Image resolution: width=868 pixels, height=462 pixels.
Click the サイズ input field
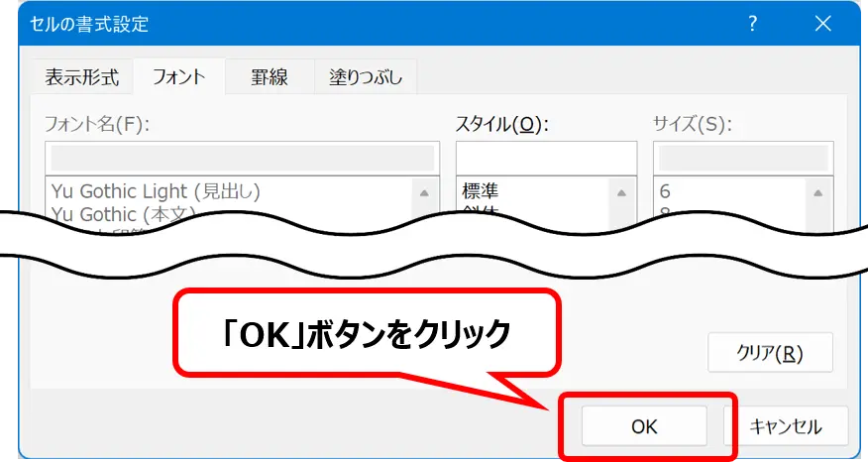coord(743,159)
